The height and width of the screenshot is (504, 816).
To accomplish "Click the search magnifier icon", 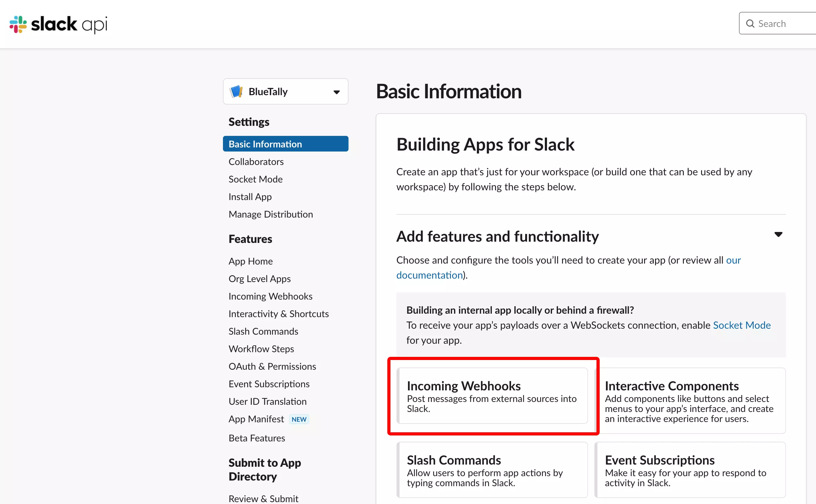I will 750,24.
